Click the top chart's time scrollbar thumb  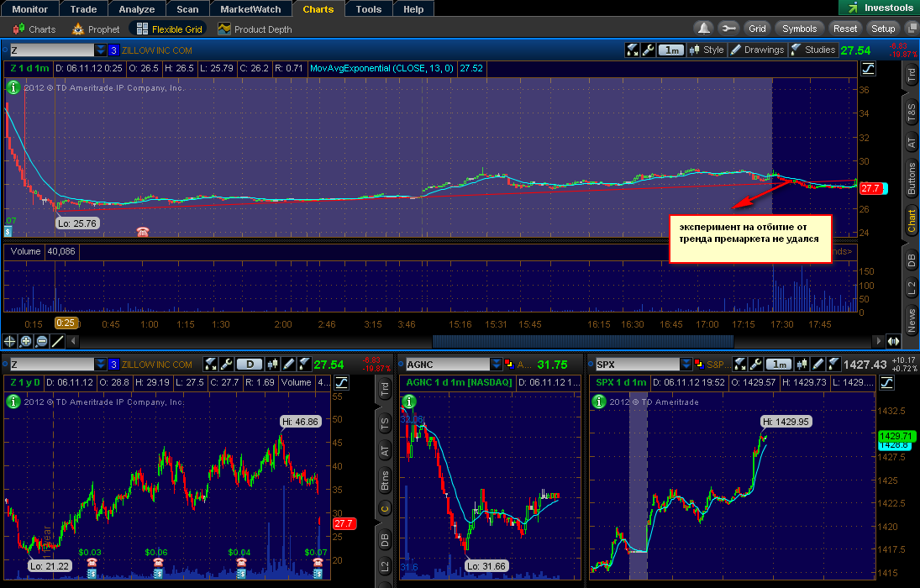tap(582, 341)
